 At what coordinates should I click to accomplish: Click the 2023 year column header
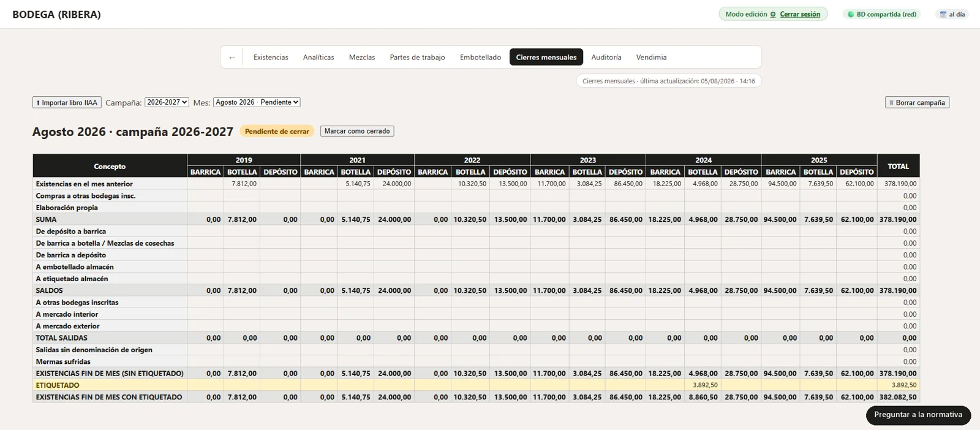(588, 160)
